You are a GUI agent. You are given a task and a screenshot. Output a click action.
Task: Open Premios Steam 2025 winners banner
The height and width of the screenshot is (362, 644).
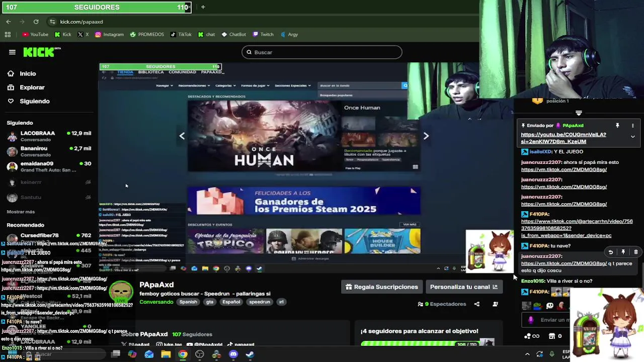(304, 201)
